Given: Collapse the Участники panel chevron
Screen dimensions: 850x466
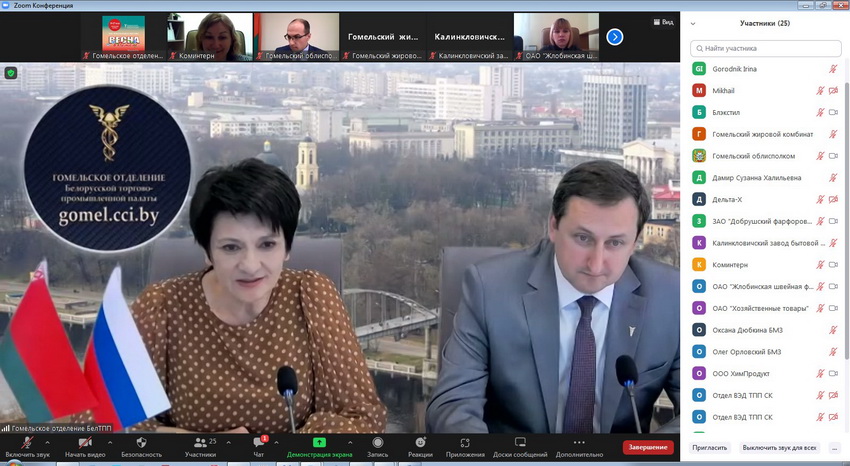Looking at the screenshot, I should [x=693, y=24].
